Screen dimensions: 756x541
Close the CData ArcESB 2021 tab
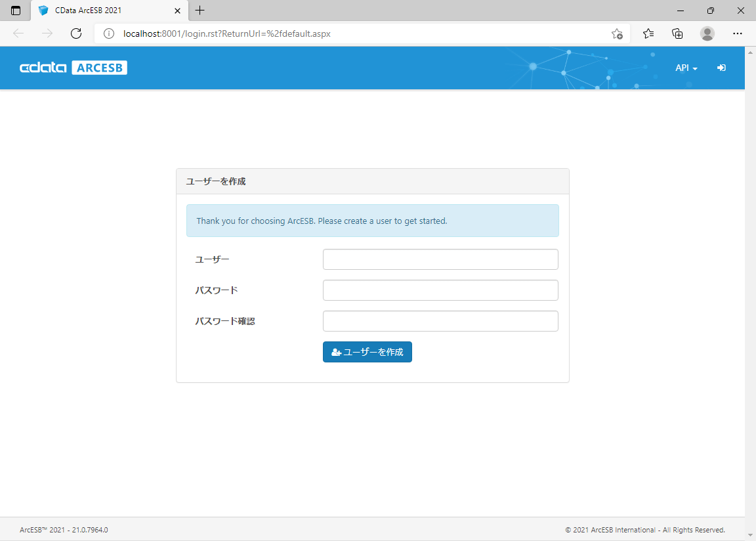tap(177, 11)
